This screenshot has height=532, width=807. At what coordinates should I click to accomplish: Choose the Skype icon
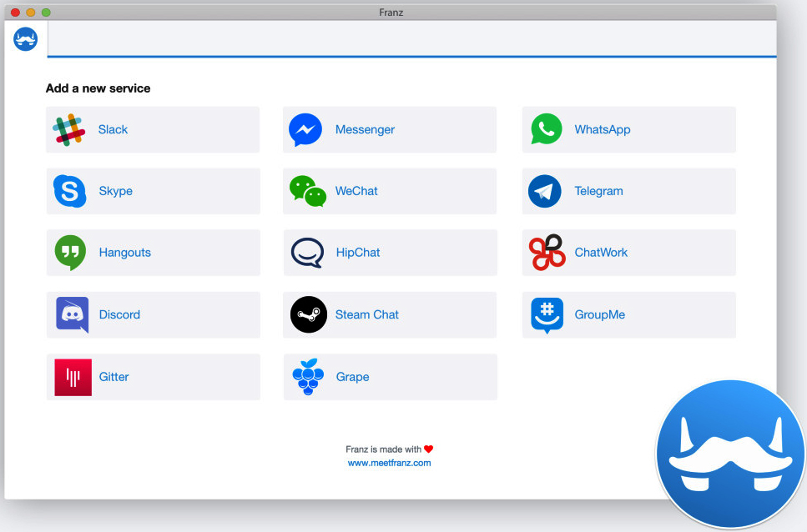[x=70, y=192]
